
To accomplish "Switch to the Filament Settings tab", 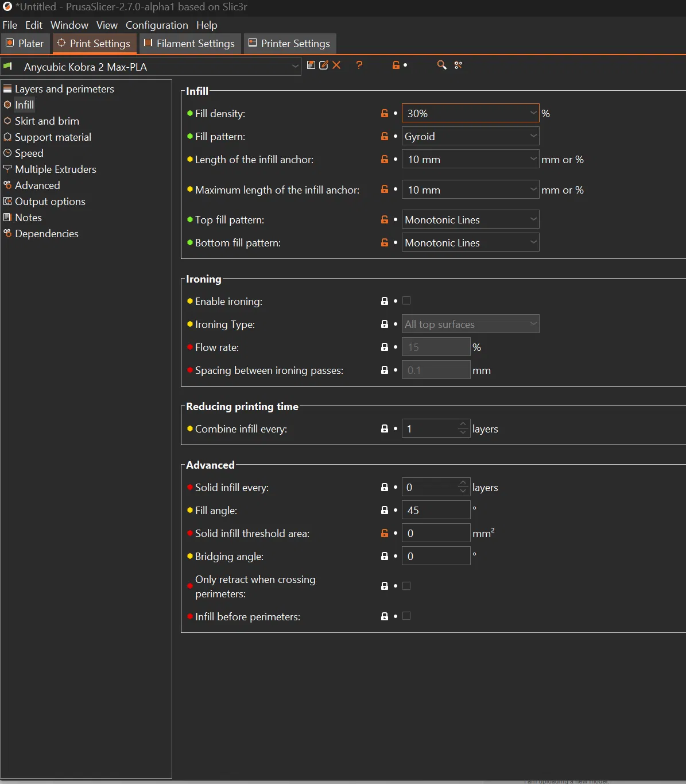I will 189,44.
